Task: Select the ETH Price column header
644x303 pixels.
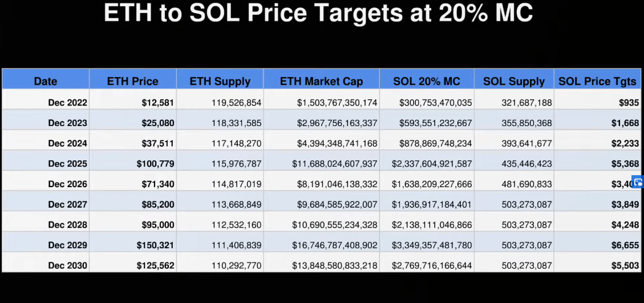Action: [133, 82]
